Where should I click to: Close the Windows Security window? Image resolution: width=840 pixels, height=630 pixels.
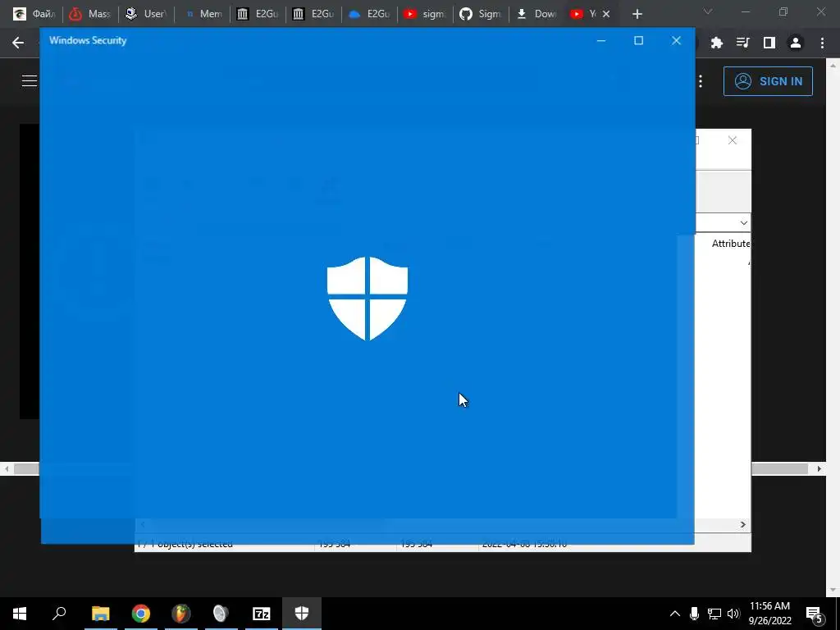click(x=676, y=41)
